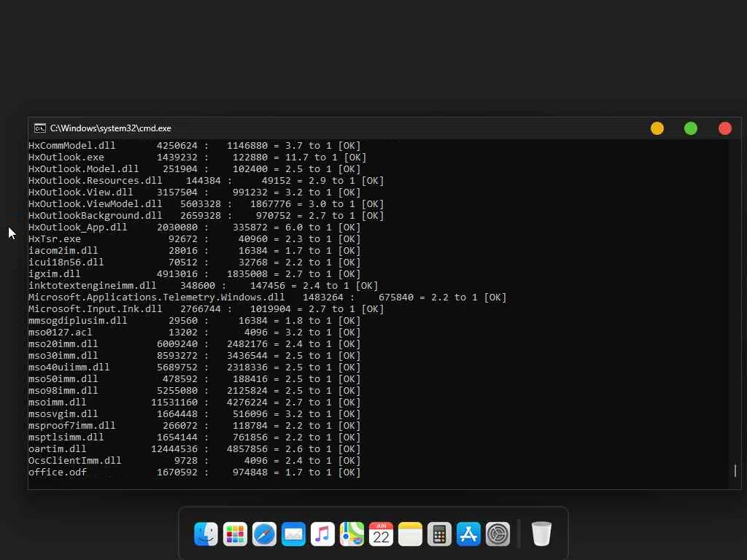Click the msptlsimm.dll line
Viewport: 747px width, 560px height.
click(194, 437)
